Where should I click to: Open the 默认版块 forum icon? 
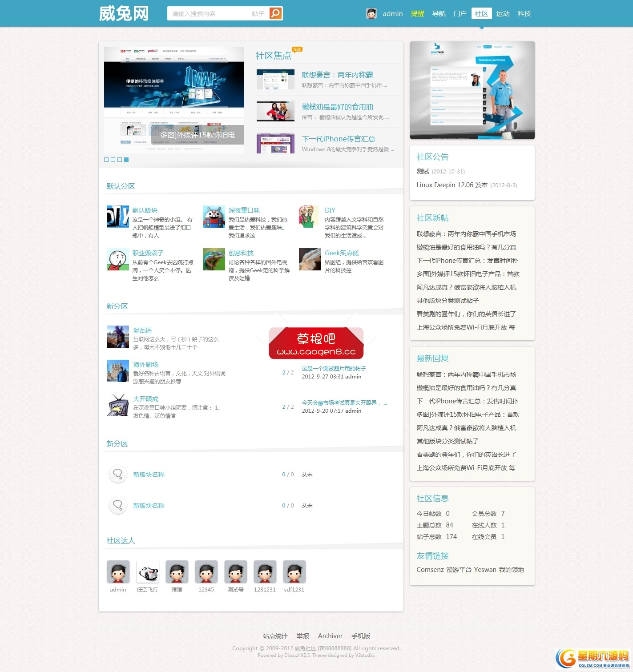click(118, 217)
